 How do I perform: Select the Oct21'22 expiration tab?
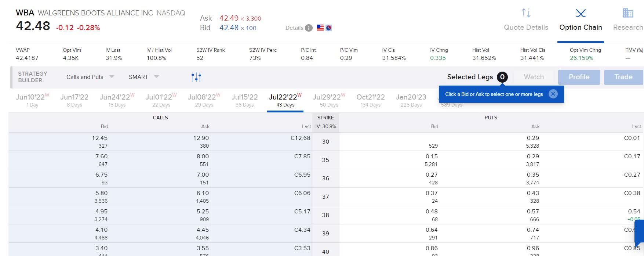[371, 100]
